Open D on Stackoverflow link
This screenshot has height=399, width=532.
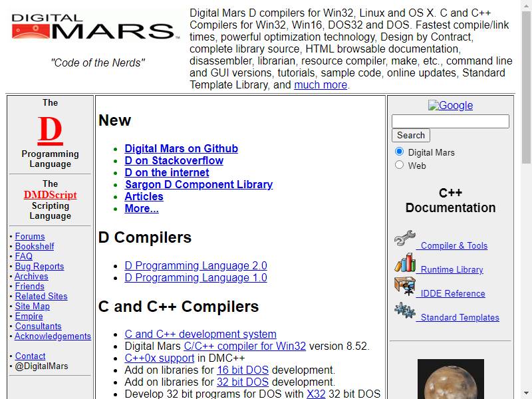tap(174, 160)
